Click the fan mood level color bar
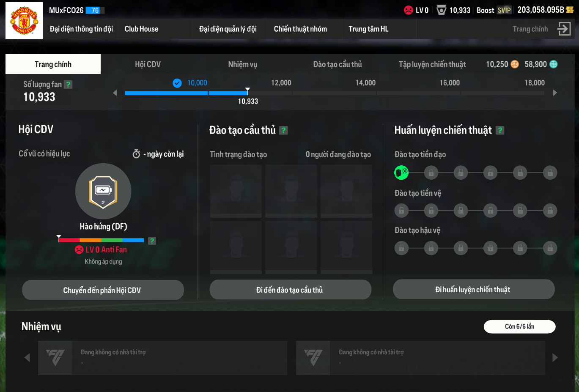Image resolution: width=579 pixels, height=392 pixels. pyautogui.click(x=101, y=240)
